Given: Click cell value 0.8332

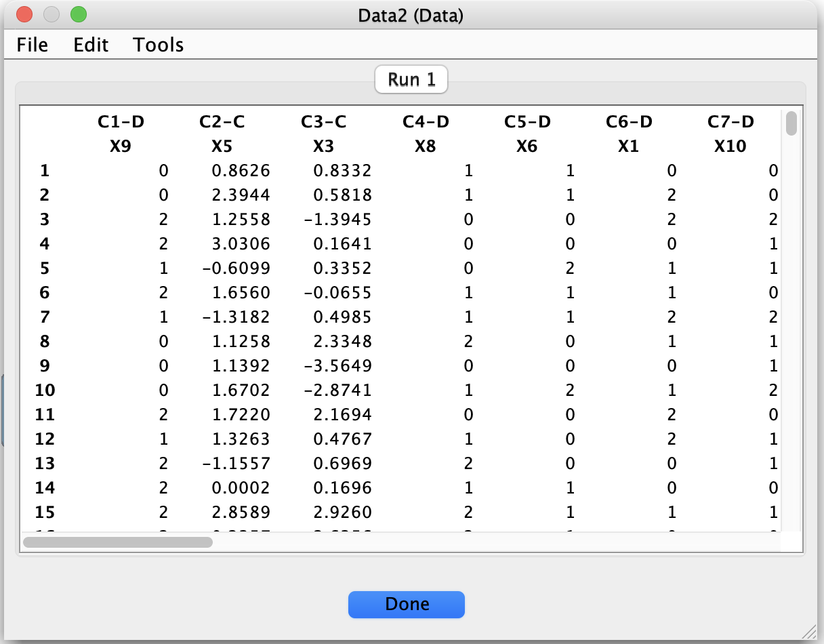Looking at the screenshot, I should [342, 171].
